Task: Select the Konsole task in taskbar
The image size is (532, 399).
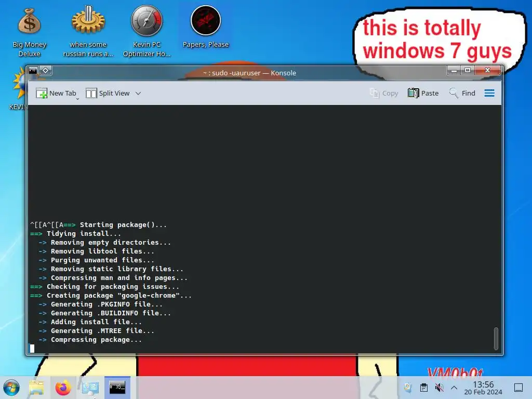Action: [x=117, y=387]
